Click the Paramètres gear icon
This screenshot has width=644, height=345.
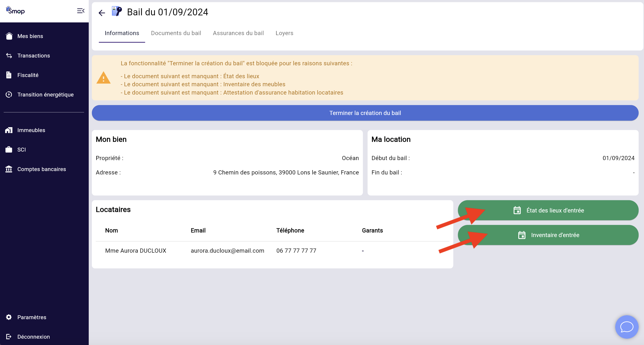[x=9, y=317]
